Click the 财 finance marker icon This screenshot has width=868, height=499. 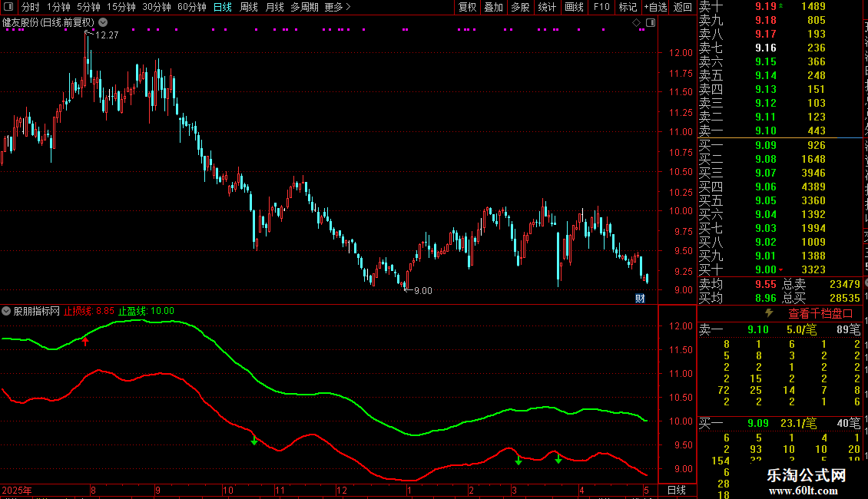640,298
